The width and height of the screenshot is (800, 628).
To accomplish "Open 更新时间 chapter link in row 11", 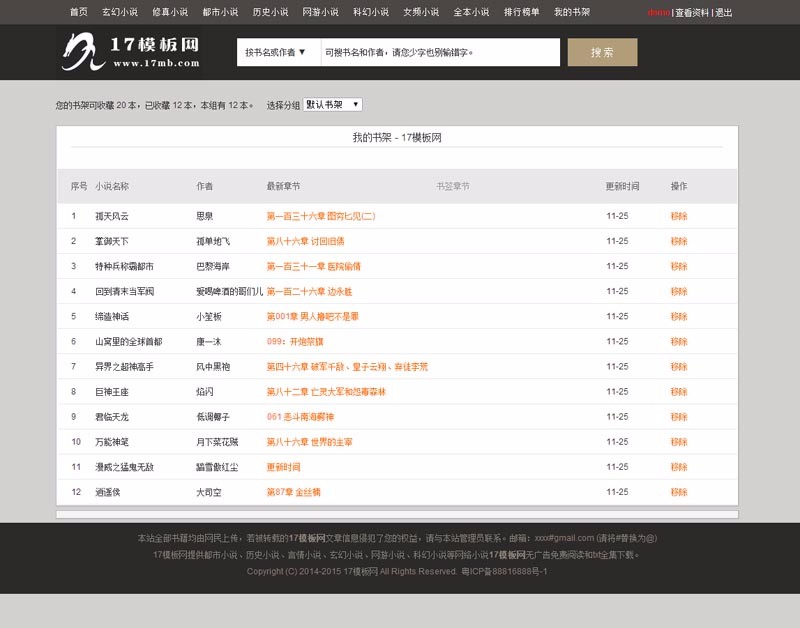I will [283, 467].
